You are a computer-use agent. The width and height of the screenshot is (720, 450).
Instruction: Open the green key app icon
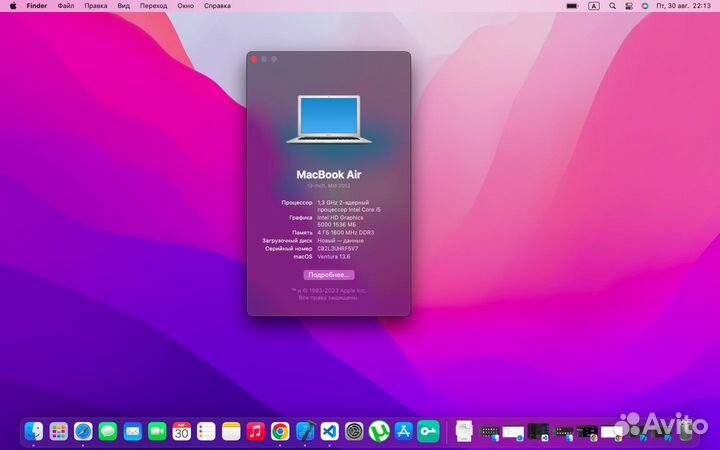coord(428,432)
